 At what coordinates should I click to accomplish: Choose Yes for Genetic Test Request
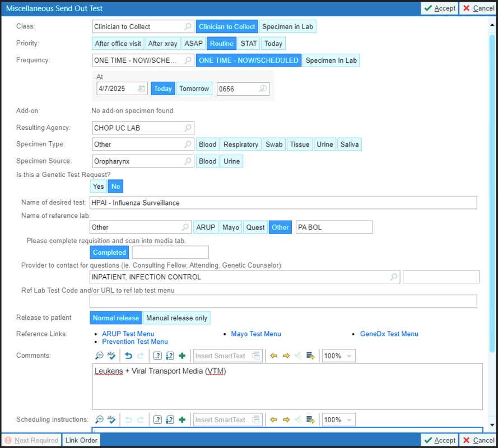tap(99, 186)
